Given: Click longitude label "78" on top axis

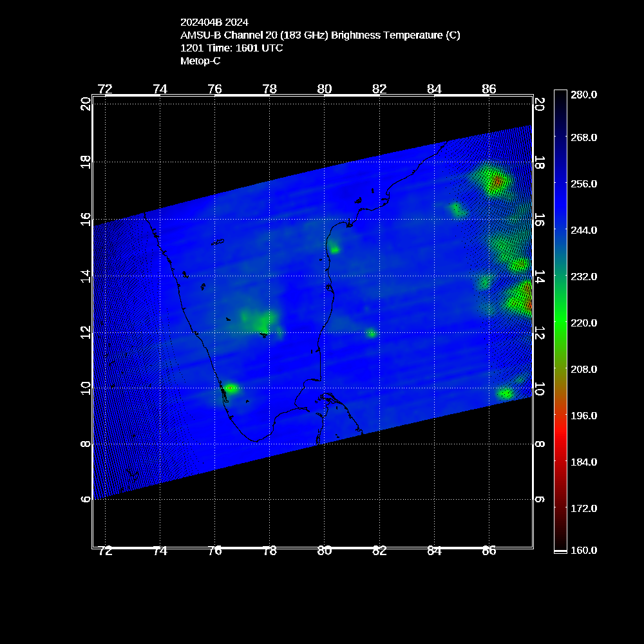Looking at the screenshot, I should click(270, 89).
